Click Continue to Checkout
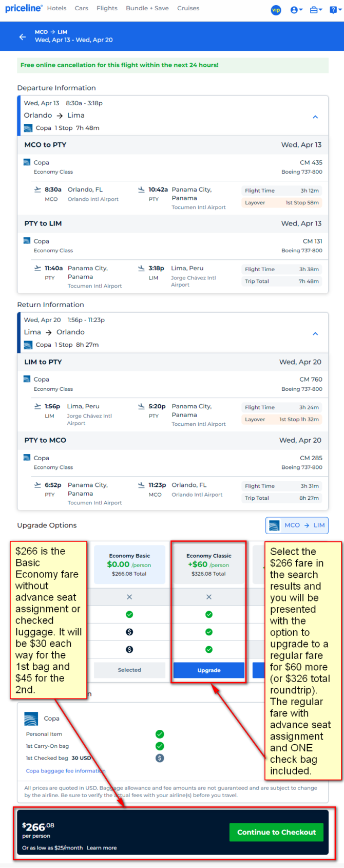 276,832
